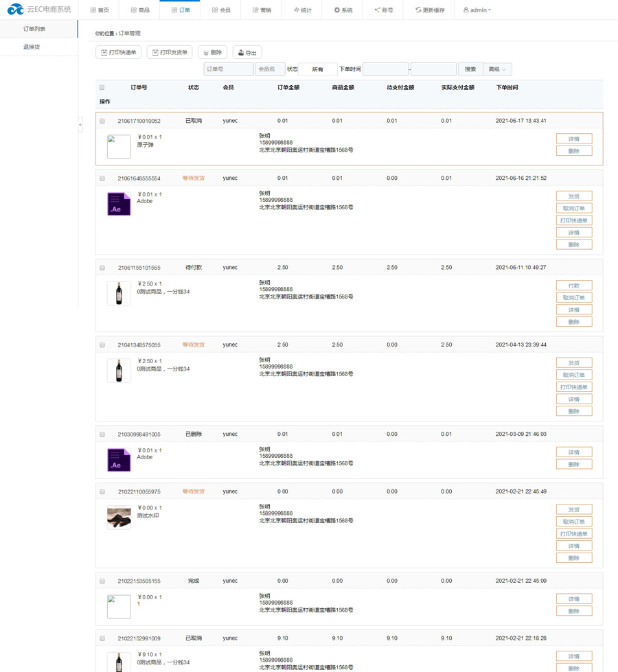Go to the 商品 products tab
This screenshot has height=672, width=618.
pyautogui.click(x=139, y=10)
